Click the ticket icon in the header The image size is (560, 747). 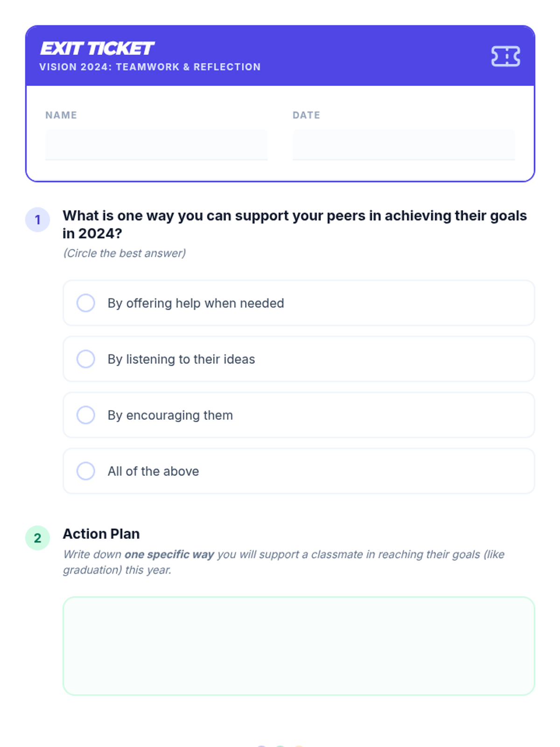(505, 56)
